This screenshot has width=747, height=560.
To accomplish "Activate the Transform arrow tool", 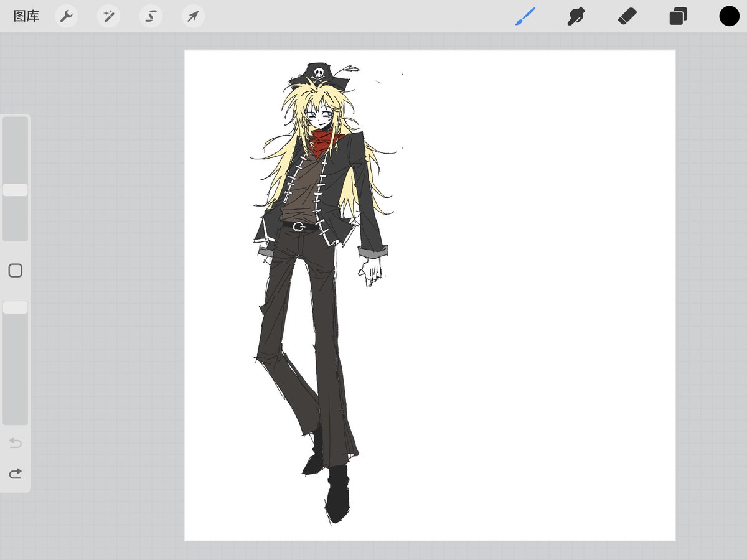I will [x=193, y=16].
